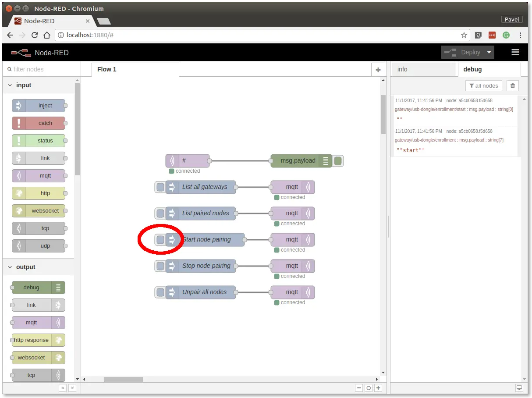Go back in the browser

pos(10,35)
